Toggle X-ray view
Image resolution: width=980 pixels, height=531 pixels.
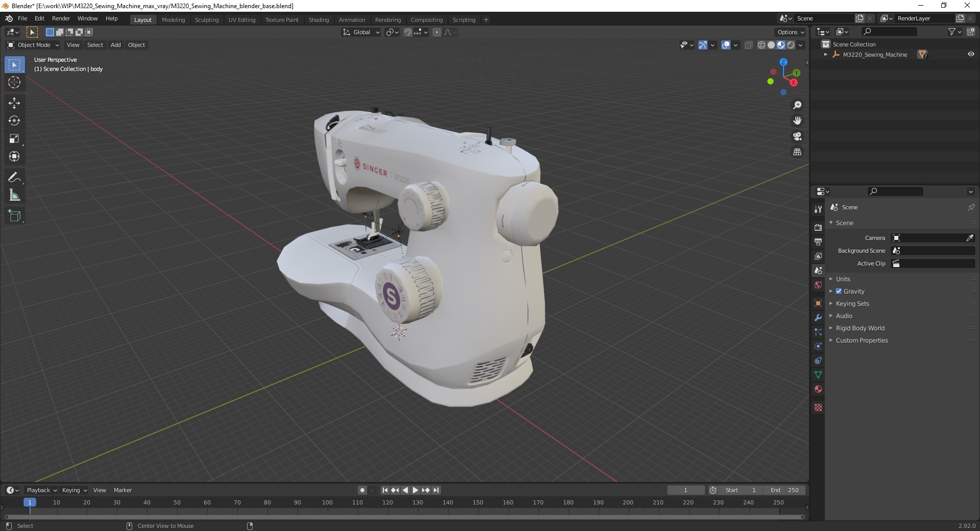(748, 45)
